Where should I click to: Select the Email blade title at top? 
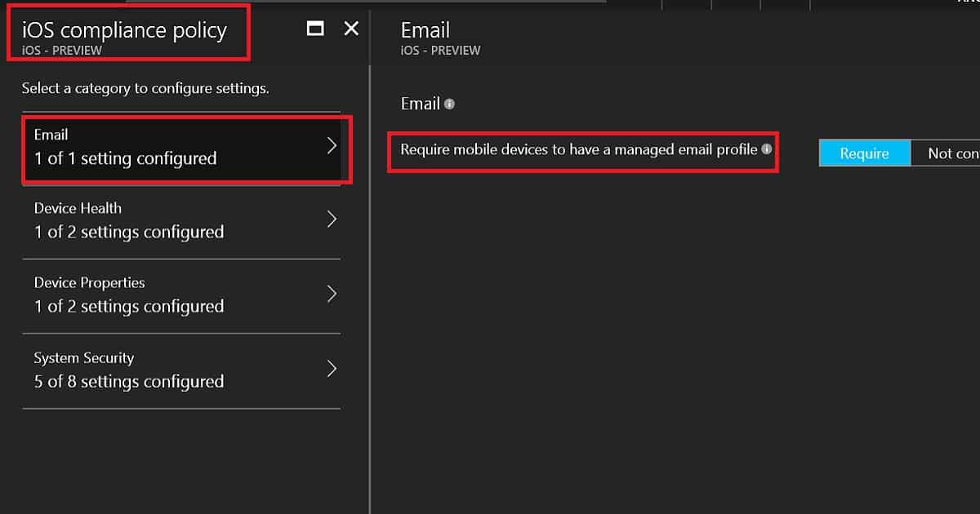[425, 30]
